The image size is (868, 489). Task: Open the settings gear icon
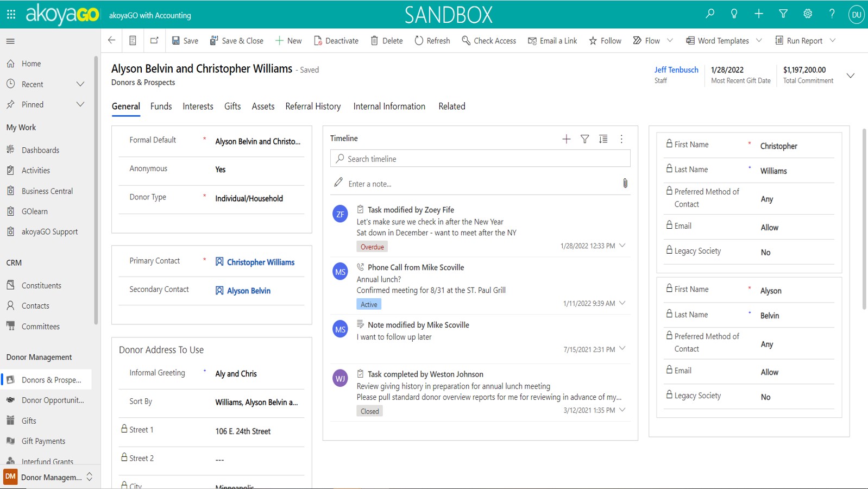pos(808,14)
